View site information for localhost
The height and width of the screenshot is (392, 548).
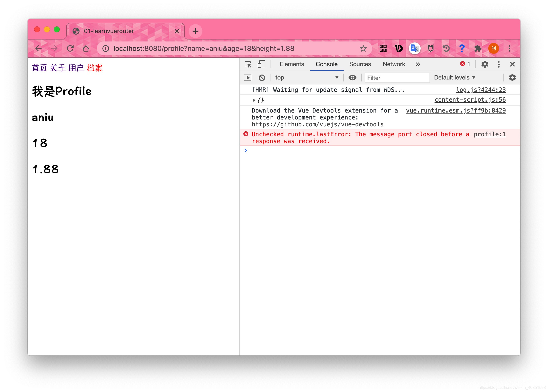coord(106,49)
